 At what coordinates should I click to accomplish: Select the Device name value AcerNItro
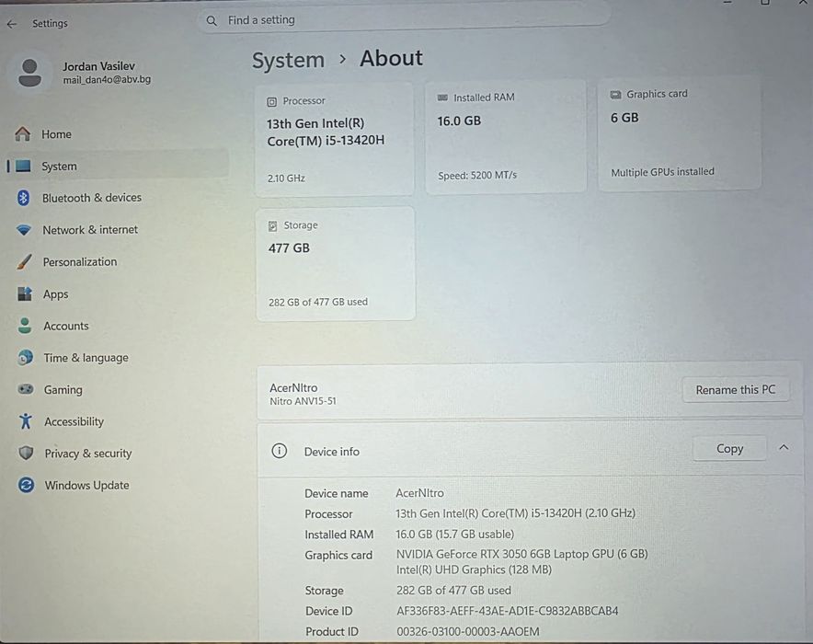[419, 492]
